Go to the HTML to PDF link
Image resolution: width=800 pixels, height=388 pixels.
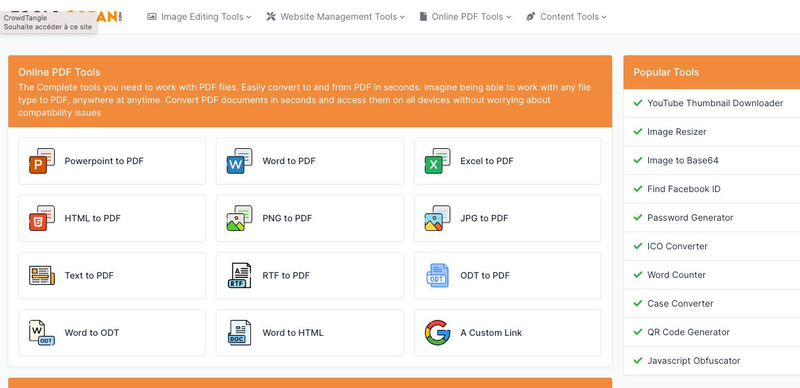coord(92,218)
